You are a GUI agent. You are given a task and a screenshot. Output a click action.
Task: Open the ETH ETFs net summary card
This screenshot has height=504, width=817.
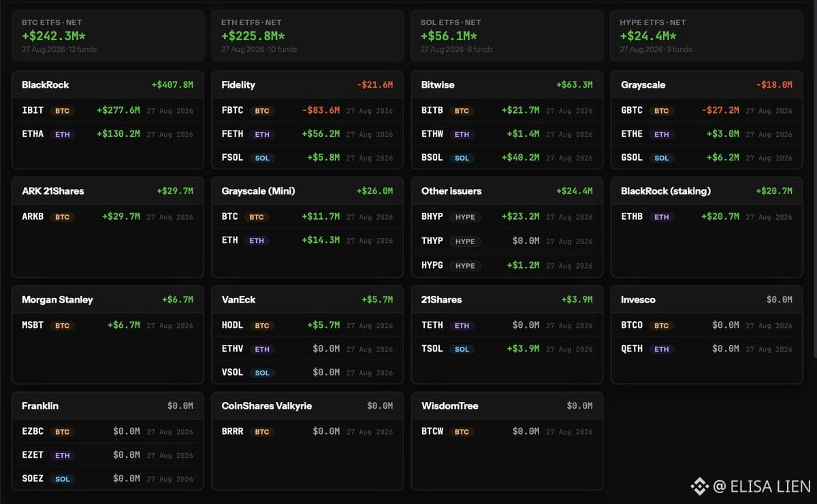click(307, 36)
